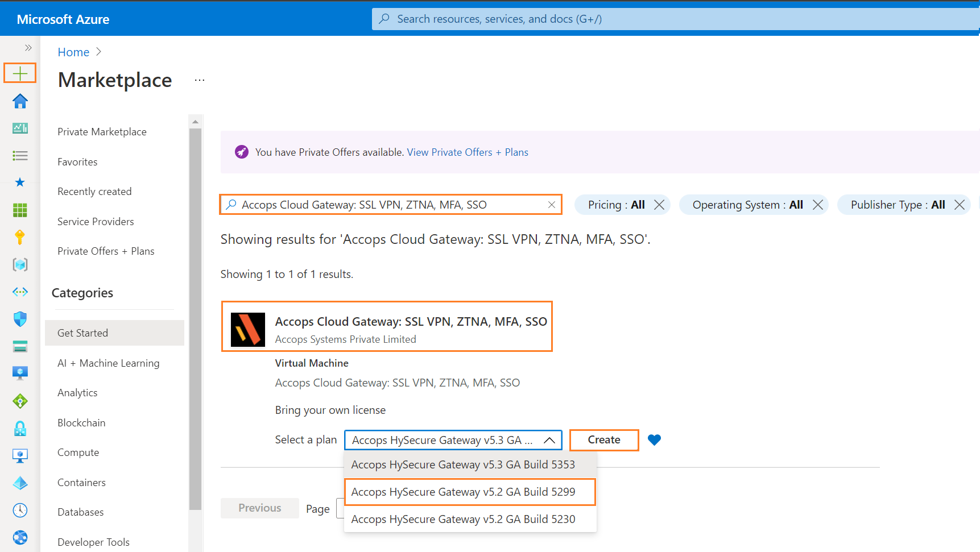The height and width of the screenshot is (552, 980).
Task: Open the Operating System : All filter
Action: [747, 205]
